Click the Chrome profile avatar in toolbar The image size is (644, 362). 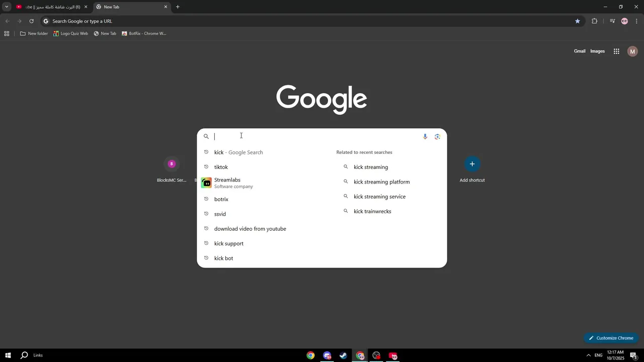point(624,21)
